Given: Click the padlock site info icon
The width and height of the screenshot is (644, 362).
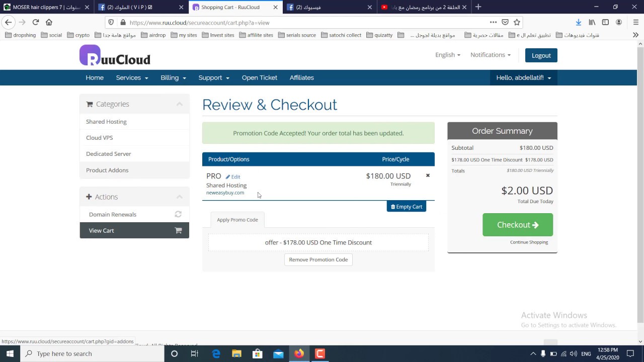Looking at the screenshot, I should [122, 23].
